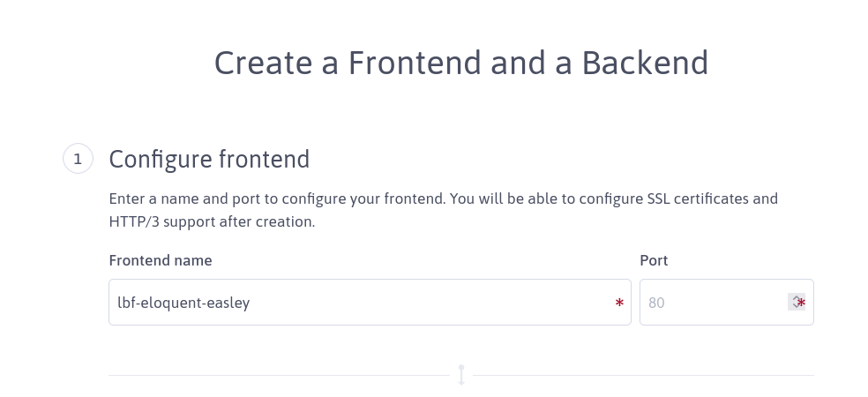
Task: Click the "Configure frontend" section heading
Action: [209, 160]
